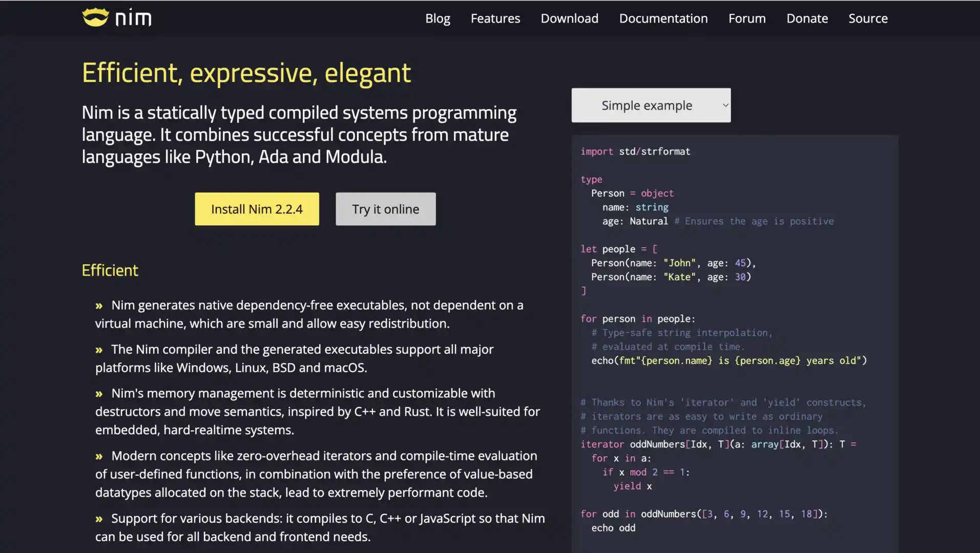Click bullet arrow before native dependency-free executables
The height and width of the screenshot is (553, 980).
coord(99,306)
